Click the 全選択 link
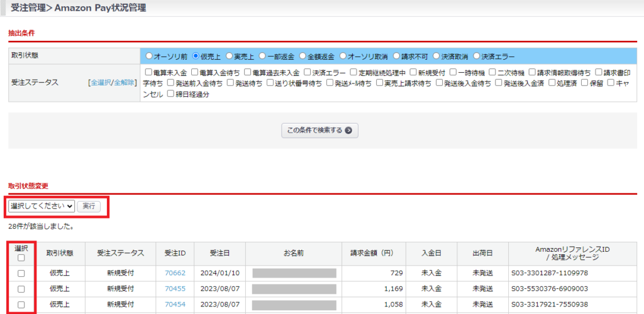Screen dimensions: 644x314 101,82
